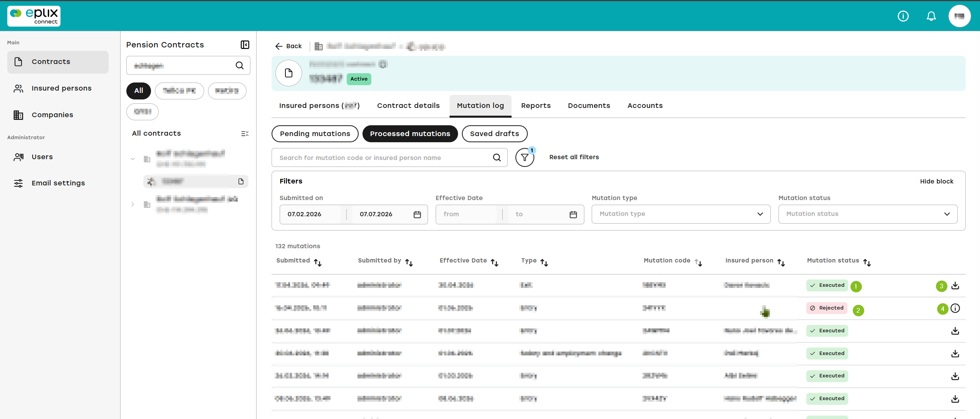This screenshot has height=419, width=980.
Task: Click the Active status badge
Action: pyautogui.click(x=359, y=79)
